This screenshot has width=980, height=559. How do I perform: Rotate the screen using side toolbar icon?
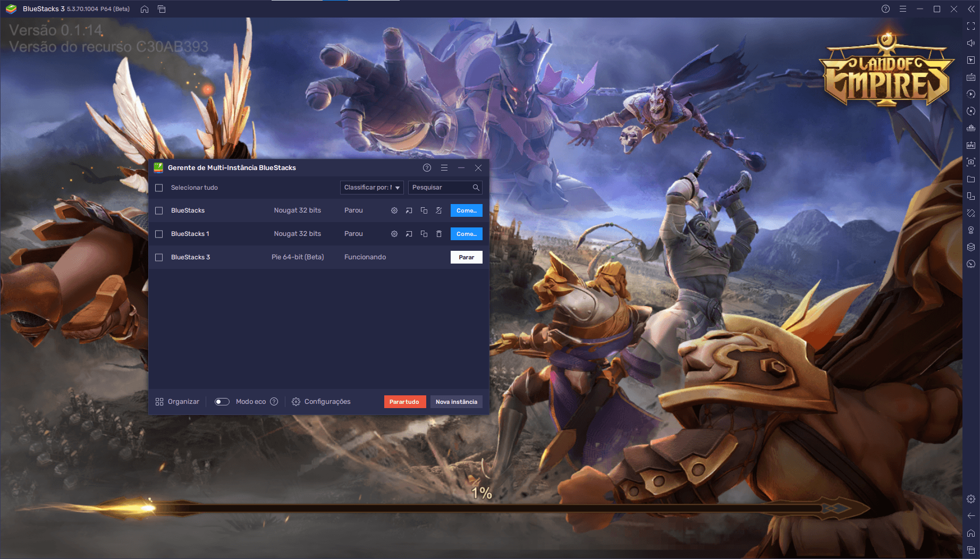coord(971,213)
